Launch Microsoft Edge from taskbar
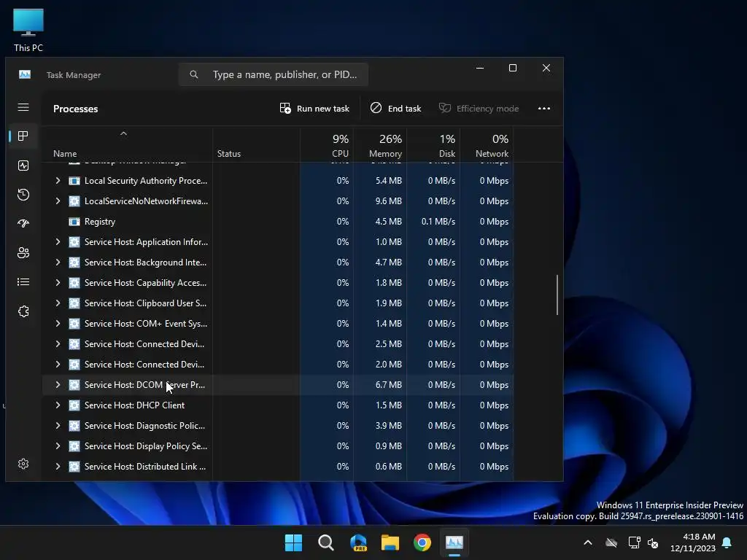Viewport: 747px width, 560px height. 358,542
